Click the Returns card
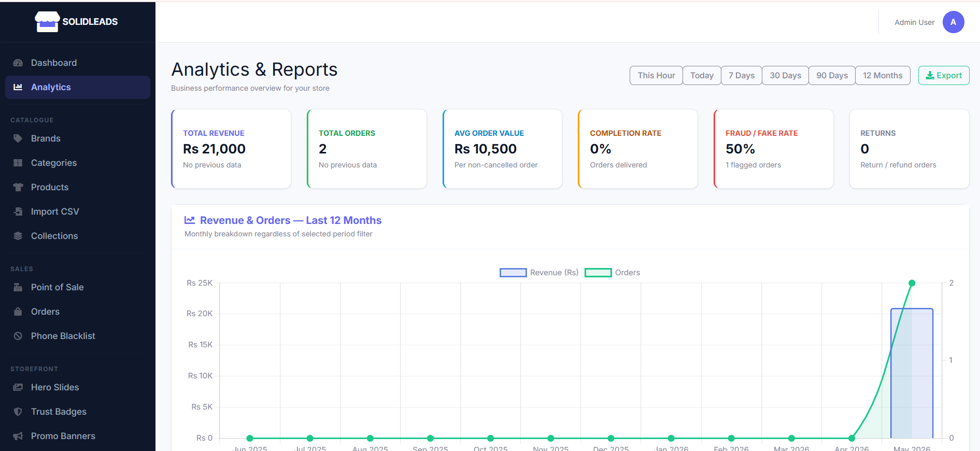The height and width of the screenshot is (451, 980). (910, 149)
